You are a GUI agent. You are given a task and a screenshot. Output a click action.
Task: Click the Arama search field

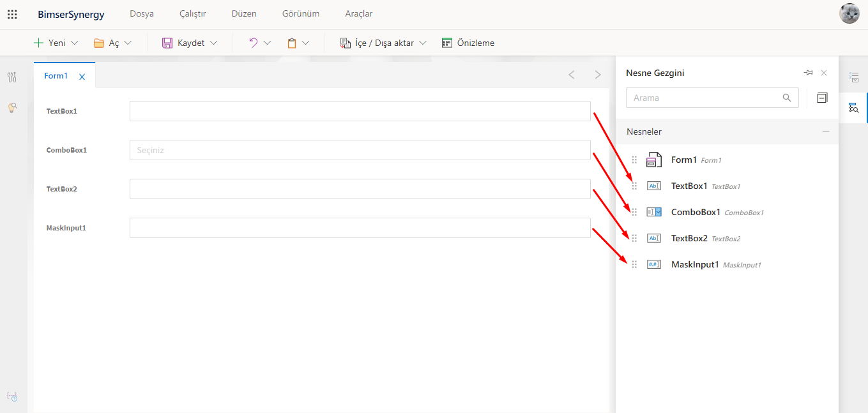[706, 98]
